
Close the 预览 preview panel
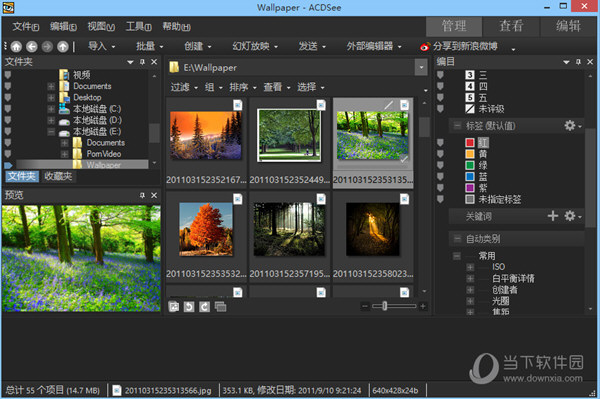pos(154,195)
